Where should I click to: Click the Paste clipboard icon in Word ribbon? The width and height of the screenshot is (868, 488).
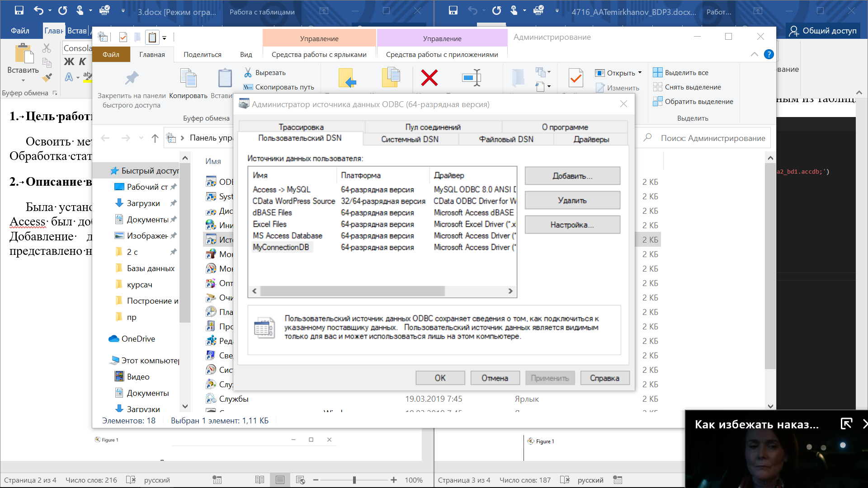pyautogui.click(x=24, y=53)
